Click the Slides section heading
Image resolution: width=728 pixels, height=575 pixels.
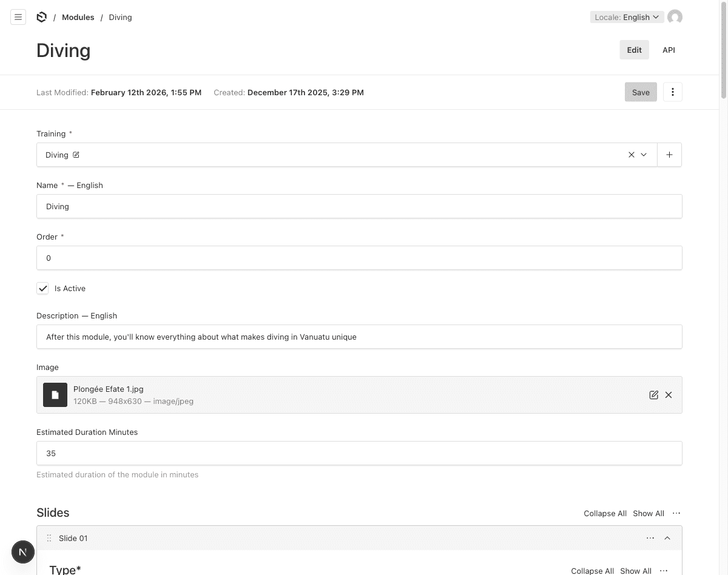53,513
